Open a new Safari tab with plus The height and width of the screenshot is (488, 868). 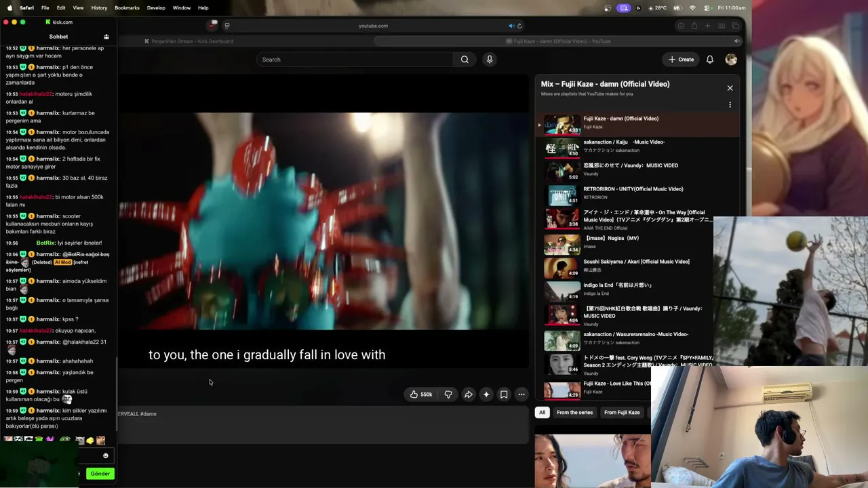[707, 26]
